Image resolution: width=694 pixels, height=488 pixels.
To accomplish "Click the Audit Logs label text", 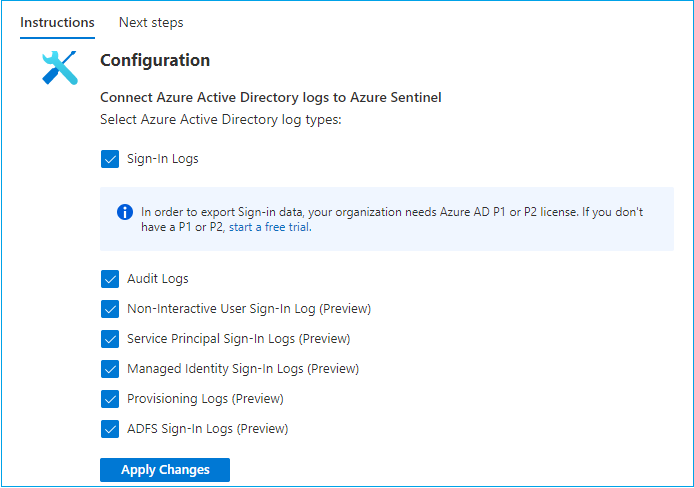I will (x=158, y=279).
